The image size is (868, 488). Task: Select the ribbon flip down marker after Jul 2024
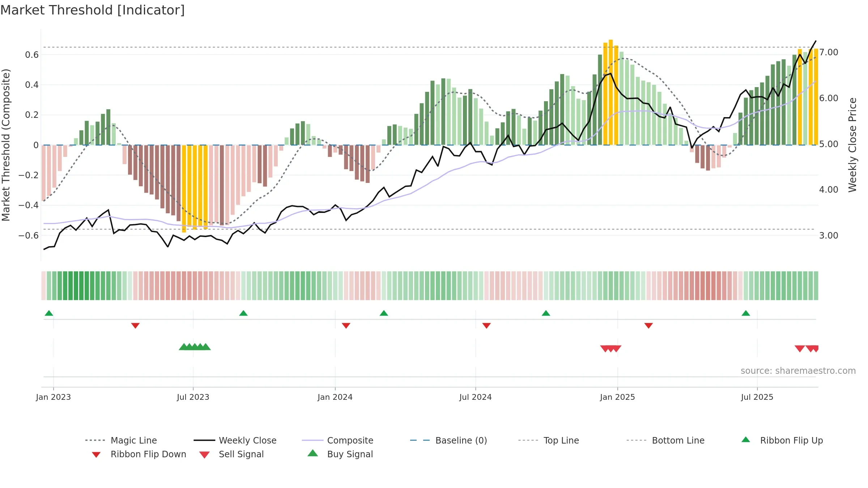pyautogui.click(x=486, y=326)
